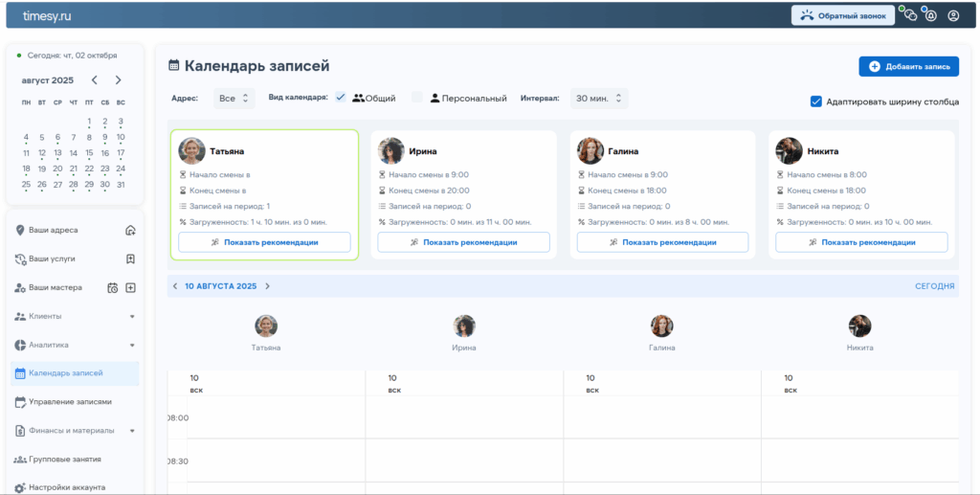The width and height of the screenshot is (980, 495).
Task: Open the user profile icon
Action: click(x=953, y=15)
